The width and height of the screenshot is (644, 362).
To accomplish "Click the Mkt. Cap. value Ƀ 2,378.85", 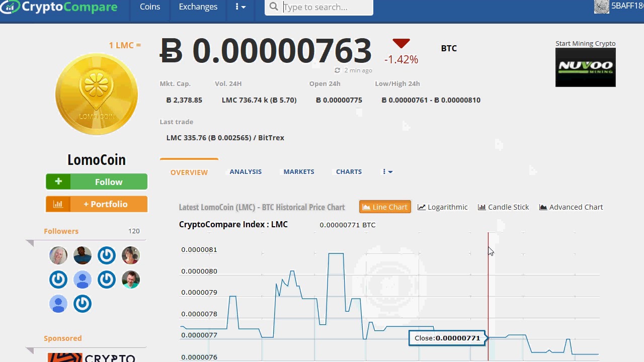I will [184, 100].
